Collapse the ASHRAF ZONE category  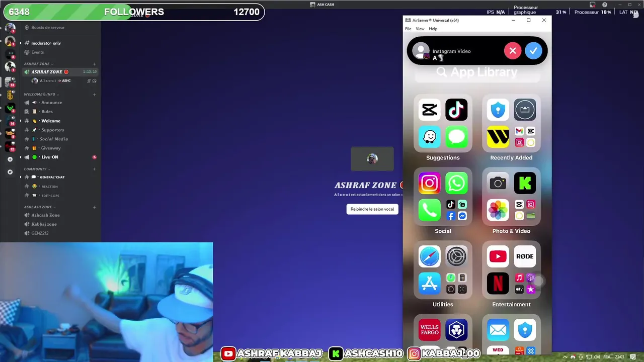[x=38, y=64]
